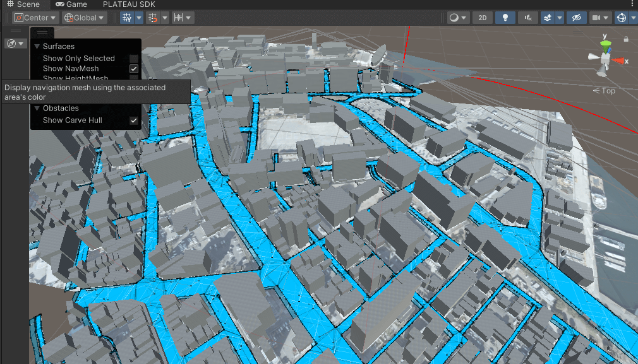Click the orientation overlay handle bar

577,32
